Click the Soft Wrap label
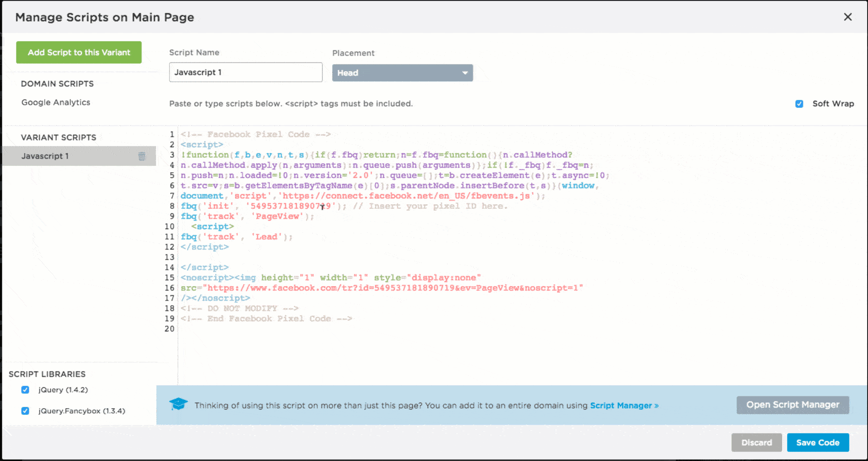The image size is (868, 461). pyautogui.click(x=833, y=104)
